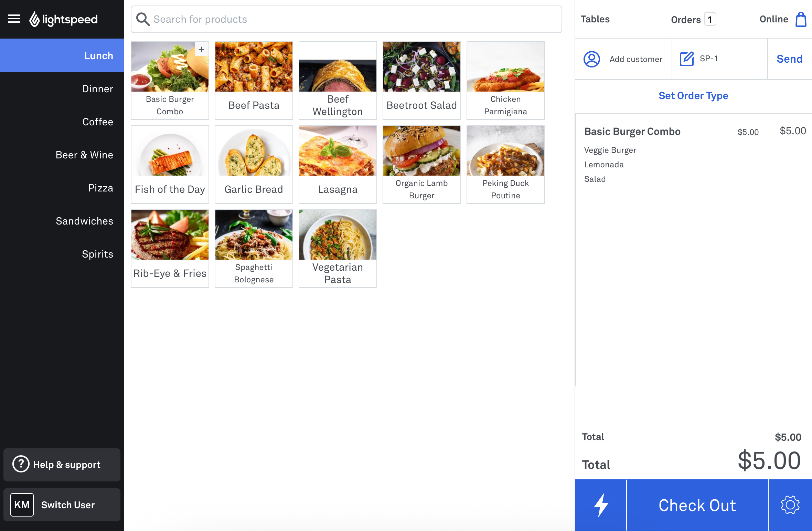
Task: Click the Lemonada modifier line
Action: point(604,165)
